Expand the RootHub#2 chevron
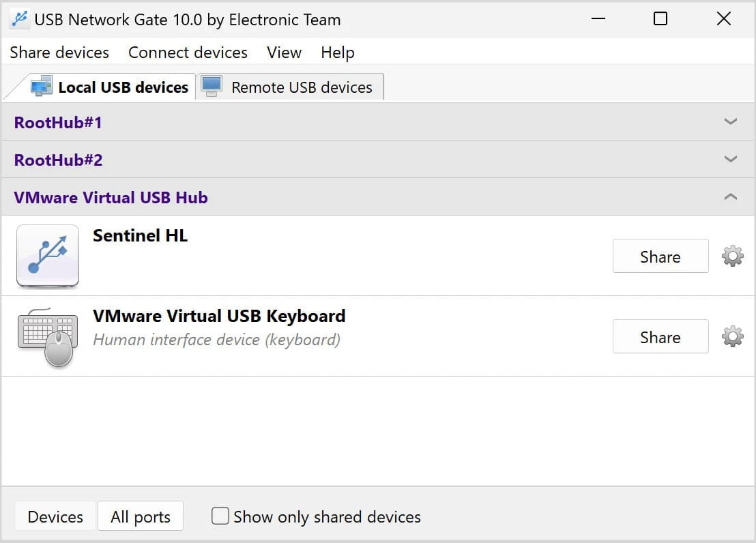756x543 pixels. pos(730,160)
